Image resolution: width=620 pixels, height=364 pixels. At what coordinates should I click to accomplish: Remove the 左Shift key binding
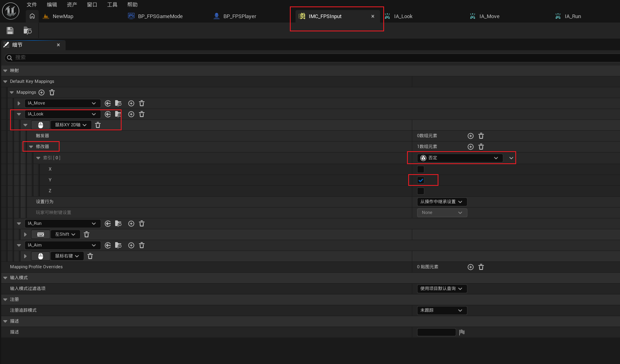(87, 234)
